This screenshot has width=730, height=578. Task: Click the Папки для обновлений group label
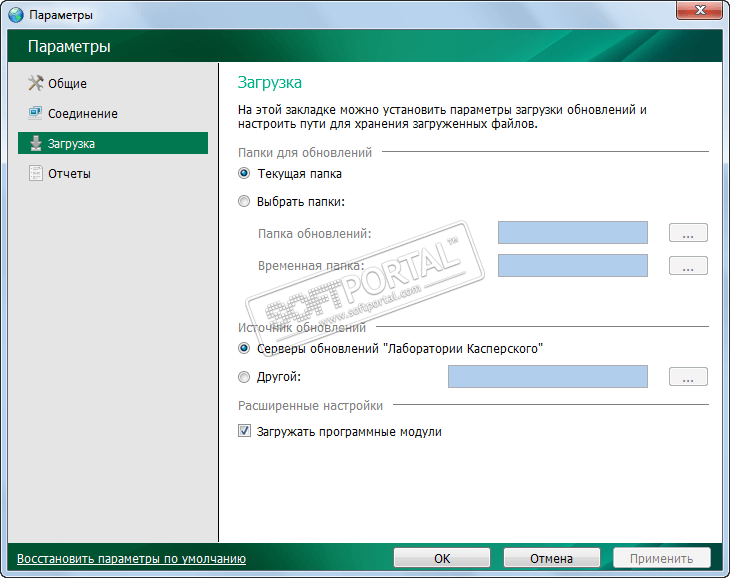[305, 153]
